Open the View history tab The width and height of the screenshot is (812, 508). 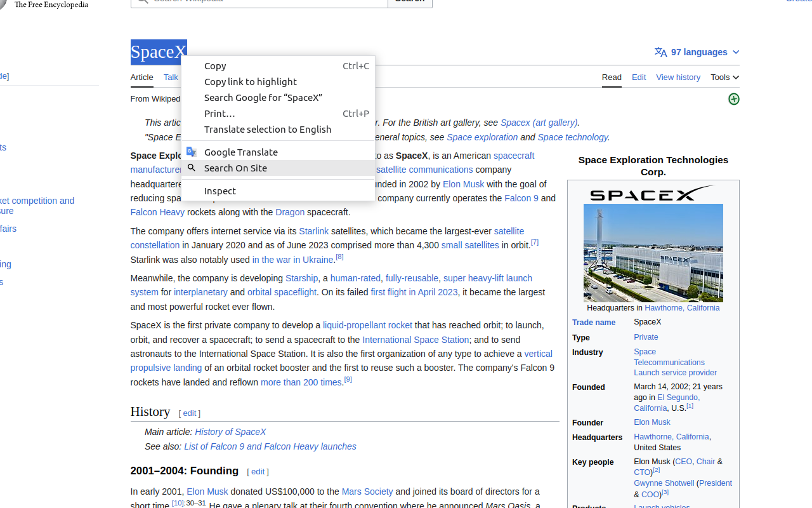(x=678, y=77)
